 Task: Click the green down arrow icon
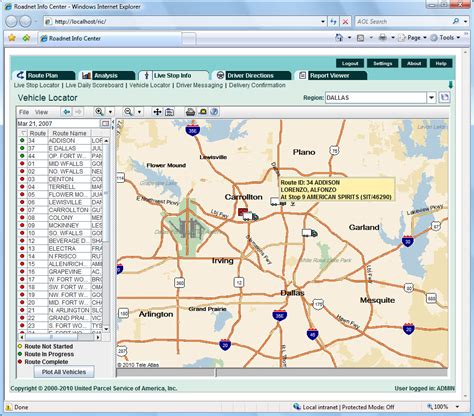click(x=451, y=85)
